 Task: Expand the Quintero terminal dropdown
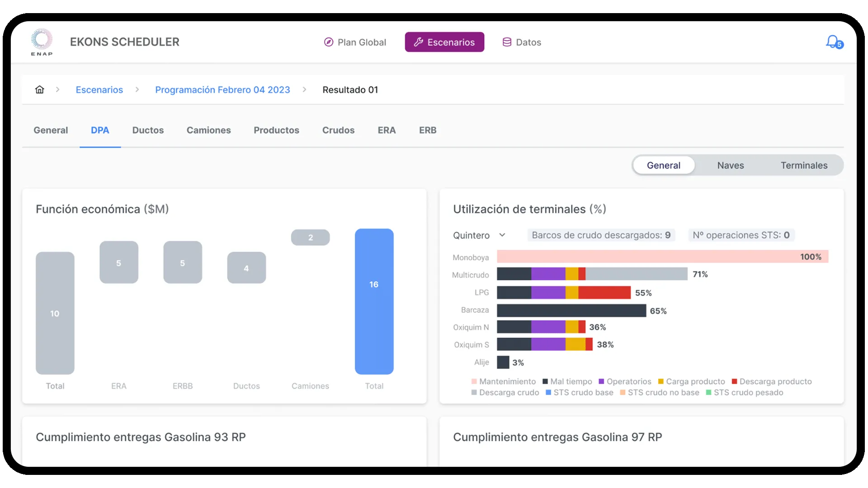[502, 235]
